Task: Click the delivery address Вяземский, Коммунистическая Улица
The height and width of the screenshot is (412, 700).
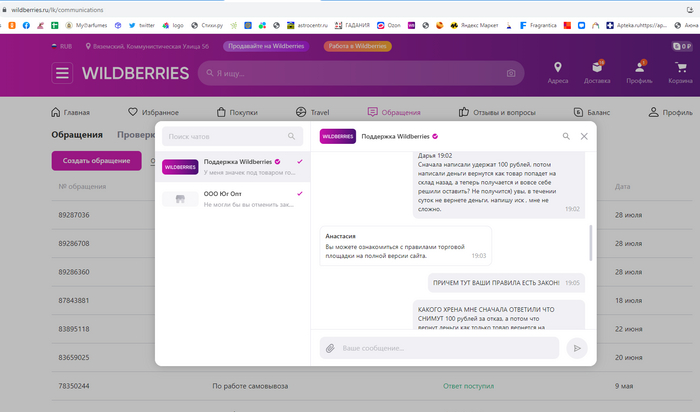Action: pyautogui.click(x=147, y=46)
